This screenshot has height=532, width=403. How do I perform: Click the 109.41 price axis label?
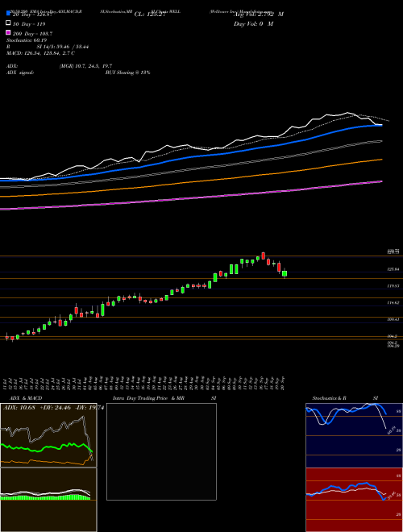393,319
